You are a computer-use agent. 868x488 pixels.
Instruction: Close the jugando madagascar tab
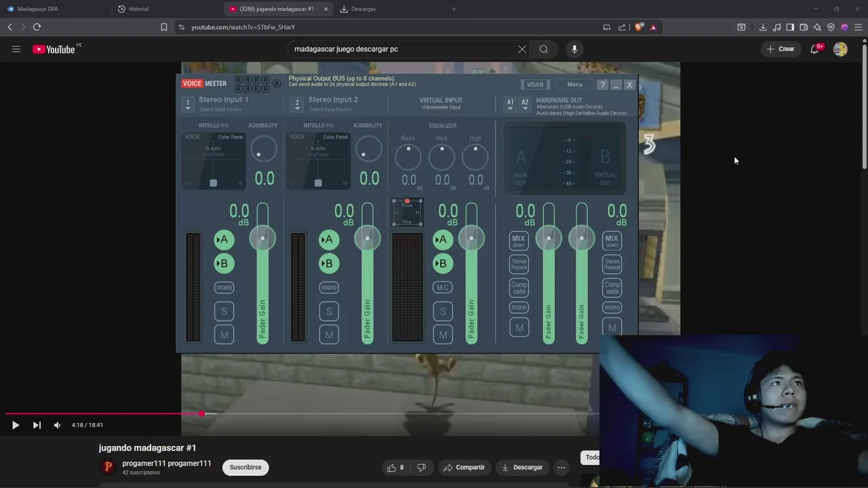coord(325,9)
